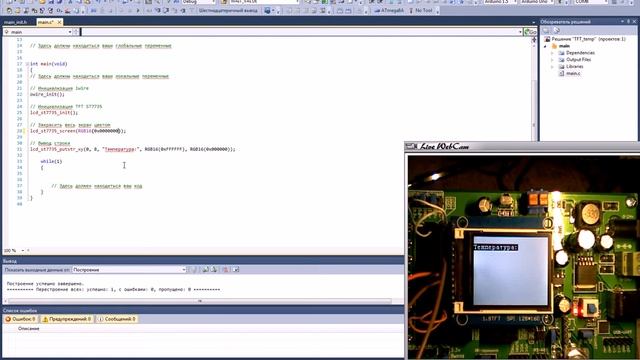Click "Построение успешно завершено." output line
Viewport: 640px width, 360px height.
[x=45, y=283]
